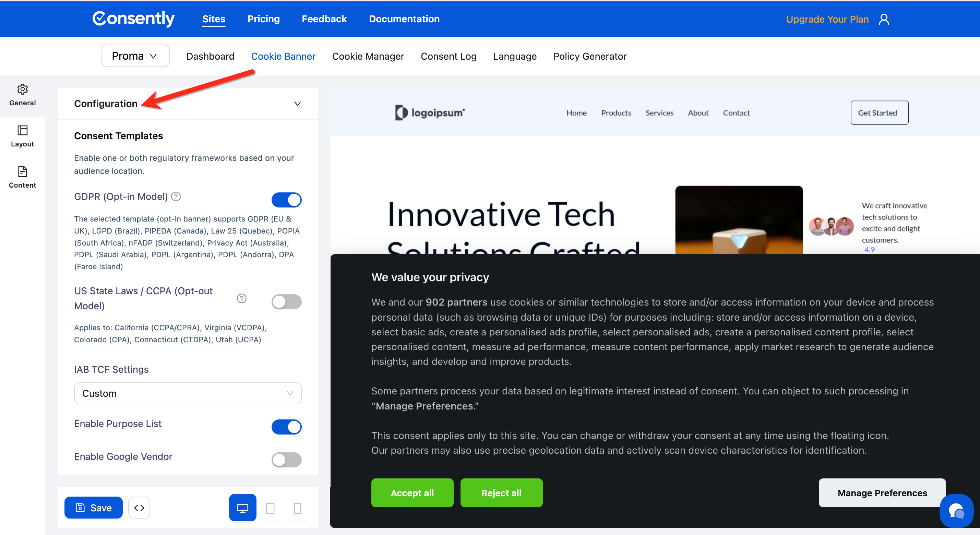Switch preview to tablet view
The width and height of the screenshot is (980, 535).
(270, 508)
